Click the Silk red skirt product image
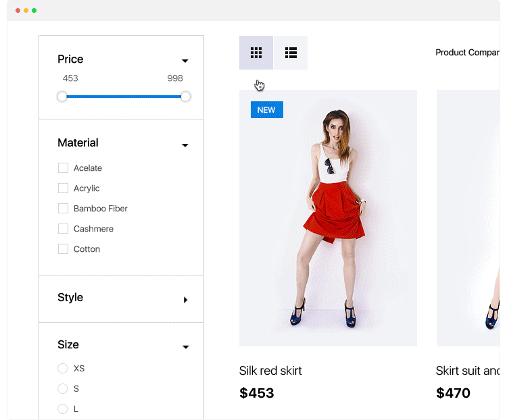The image size is (507, 420). 328,218
